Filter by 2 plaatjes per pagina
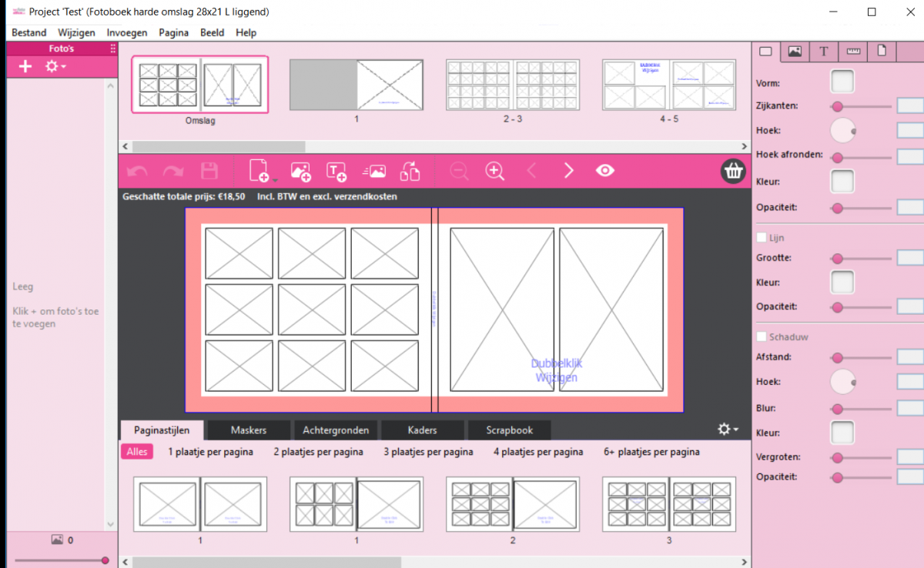Screen dimensions: 924x568 pos(318,452)
